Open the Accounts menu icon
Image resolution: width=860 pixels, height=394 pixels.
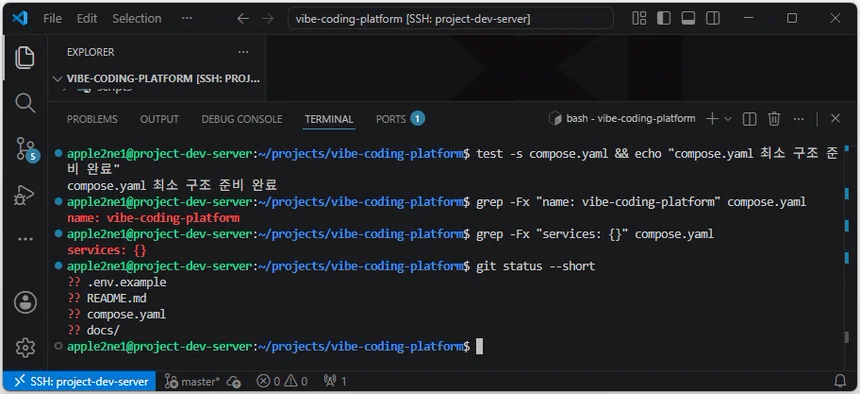click(x=25, y=302)
